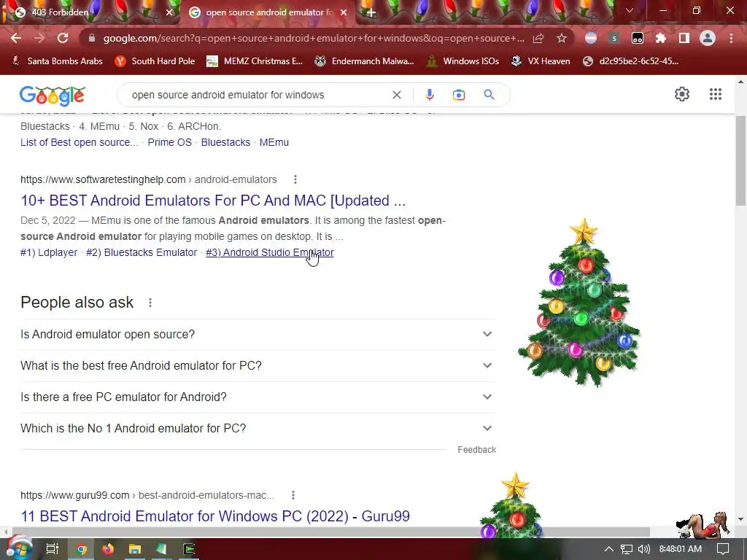The image size is (747, 560).
Task: Click the address bar URL
Action: pos(314,38)
